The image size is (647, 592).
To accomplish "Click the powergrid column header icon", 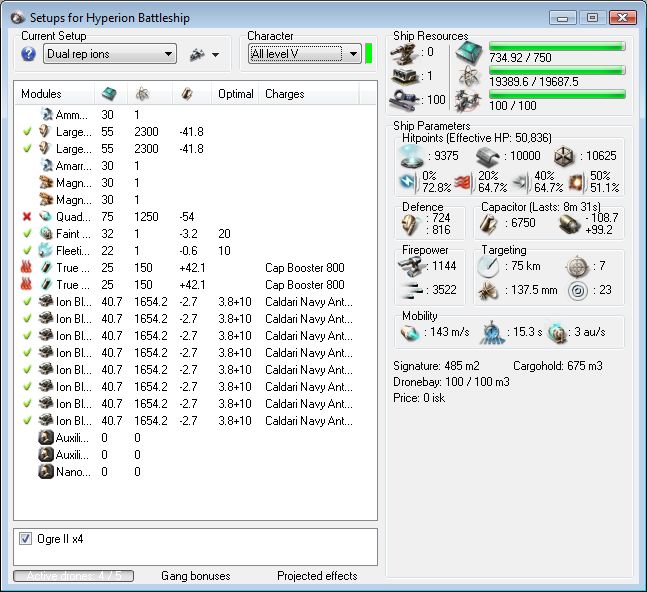I will click(x=142, y=94).
